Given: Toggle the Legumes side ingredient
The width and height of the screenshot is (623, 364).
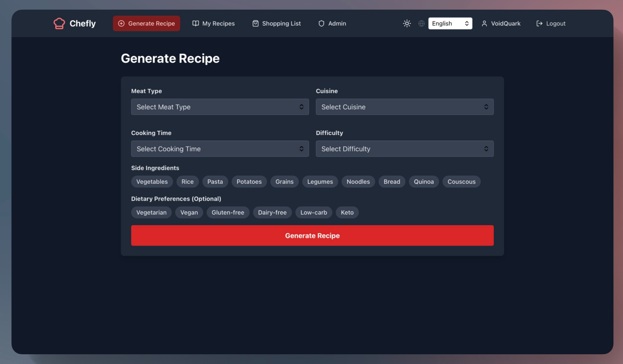Looking at the screenshot, I should pos(320,181).
